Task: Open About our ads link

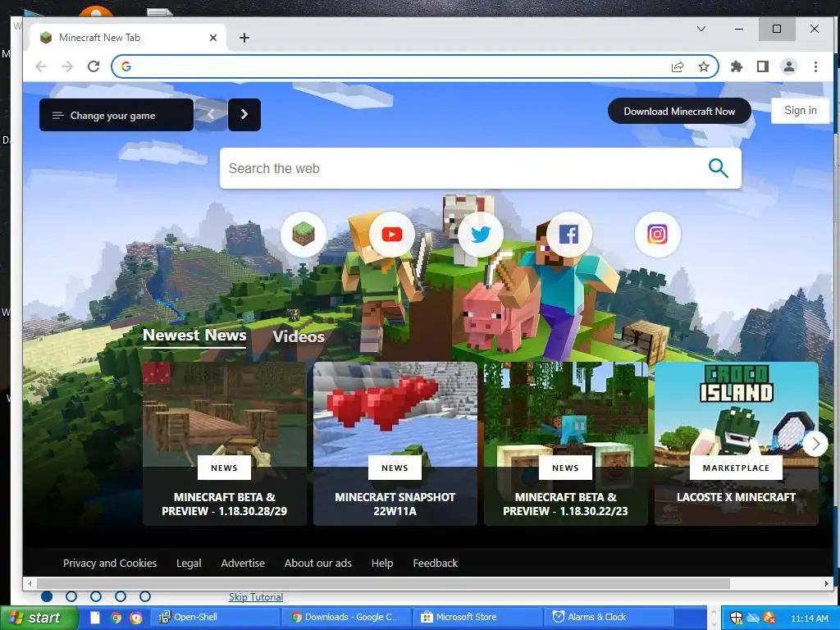Action: coord(318,563)
